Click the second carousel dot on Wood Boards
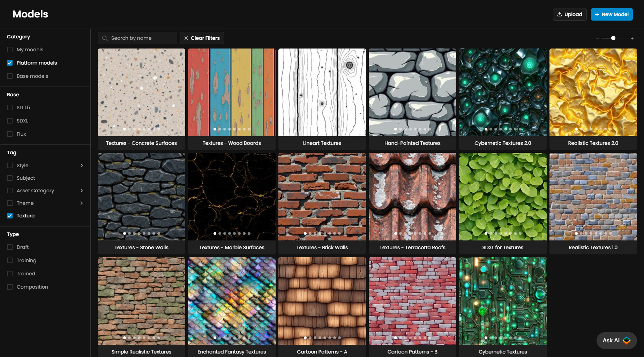This screenshot has height=357, width=644. point(220,129)
